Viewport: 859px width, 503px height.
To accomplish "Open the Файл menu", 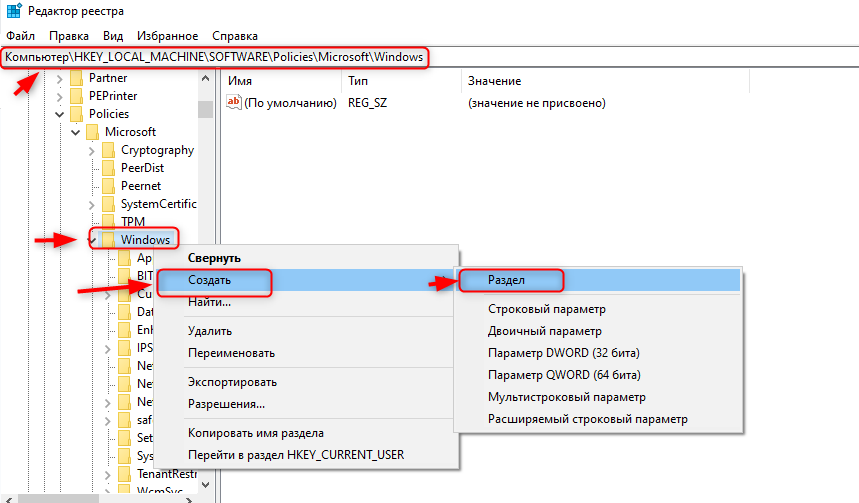I will [20, 36].
